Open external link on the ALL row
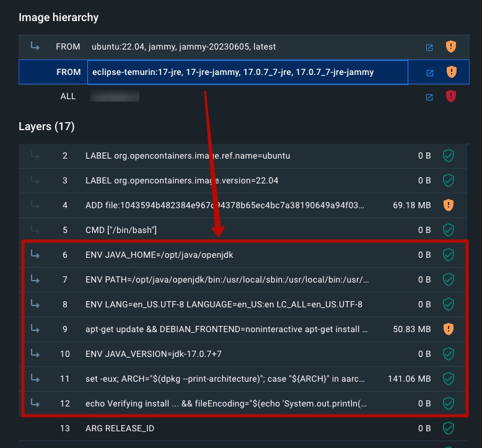Image resolution: width=482 pixels, height=448 pixels. 429,97
